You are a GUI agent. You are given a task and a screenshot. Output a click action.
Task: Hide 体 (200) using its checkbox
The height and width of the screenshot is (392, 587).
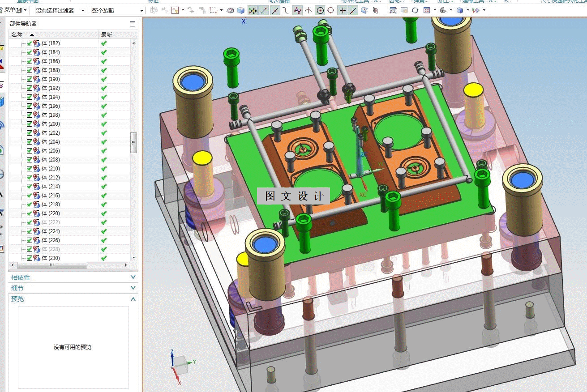[30, 124]
